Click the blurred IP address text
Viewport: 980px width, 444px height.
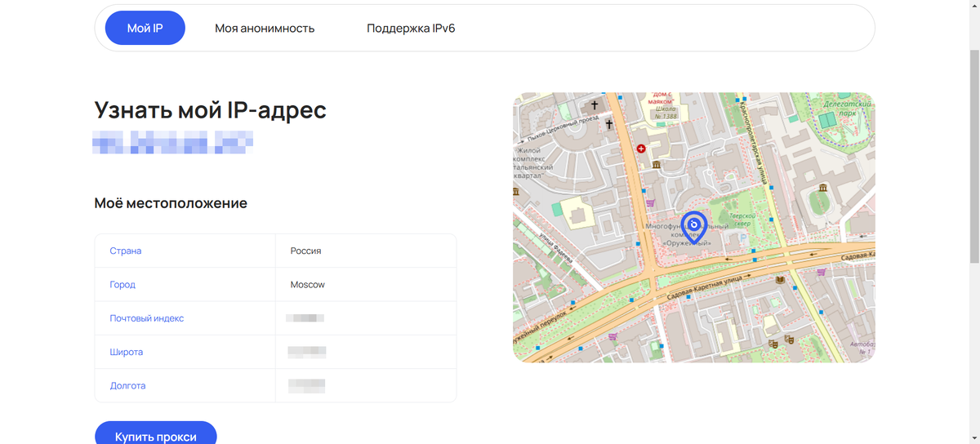click(x=172, y=142)
